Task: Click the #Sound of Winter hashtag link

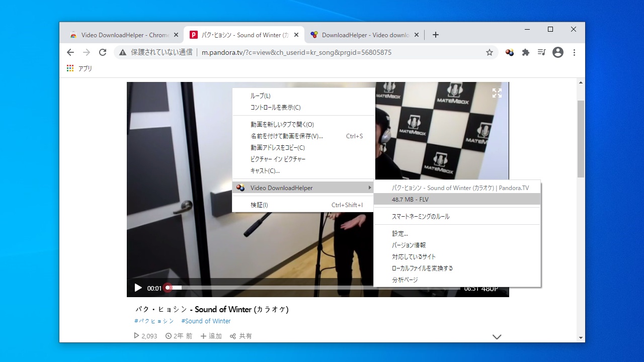Action: point(206,321)
